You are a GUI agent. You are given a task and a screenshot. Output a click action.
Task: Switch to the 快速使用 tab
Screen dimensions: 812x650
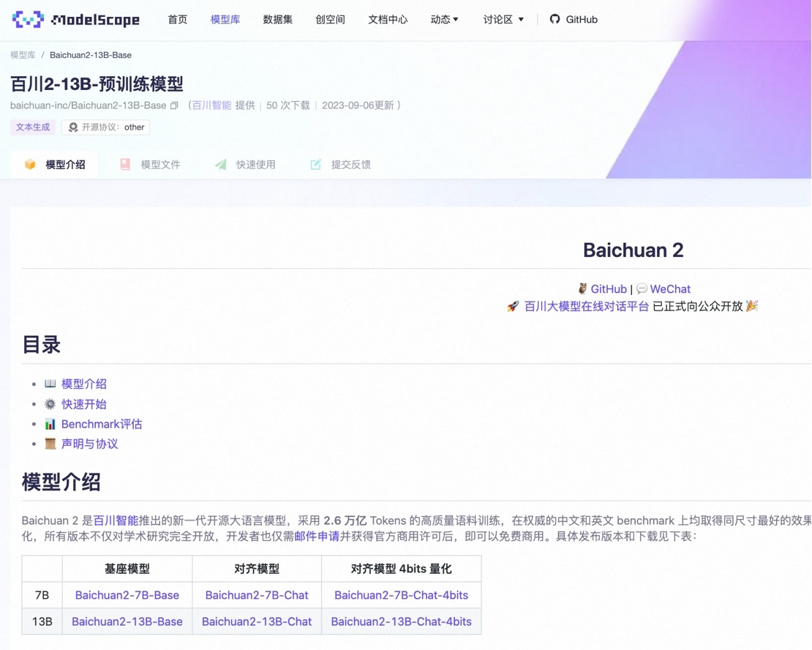[246, 164]
